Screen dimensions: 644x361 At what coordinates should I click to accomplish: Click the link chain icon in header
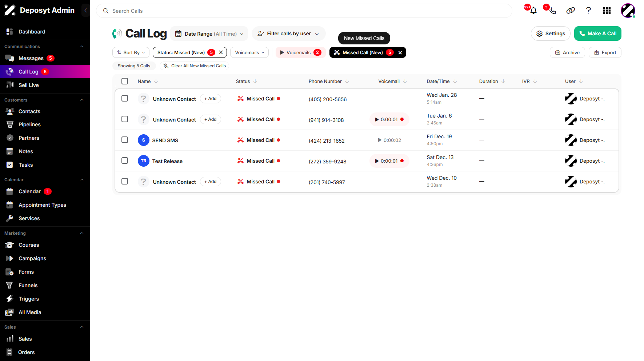[x=571, y=11]
